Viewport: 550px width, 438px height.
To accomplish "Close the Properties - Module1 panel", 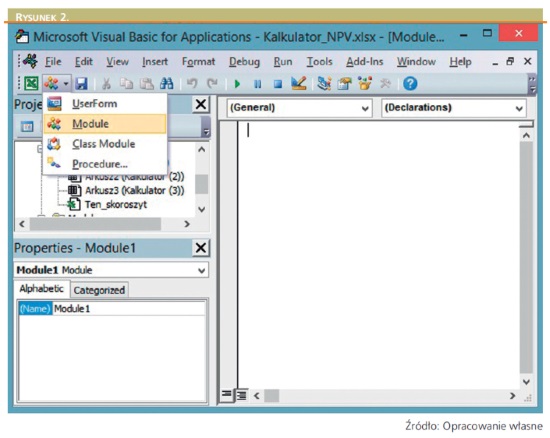I will pyautogui.click(x=201, y=248).
